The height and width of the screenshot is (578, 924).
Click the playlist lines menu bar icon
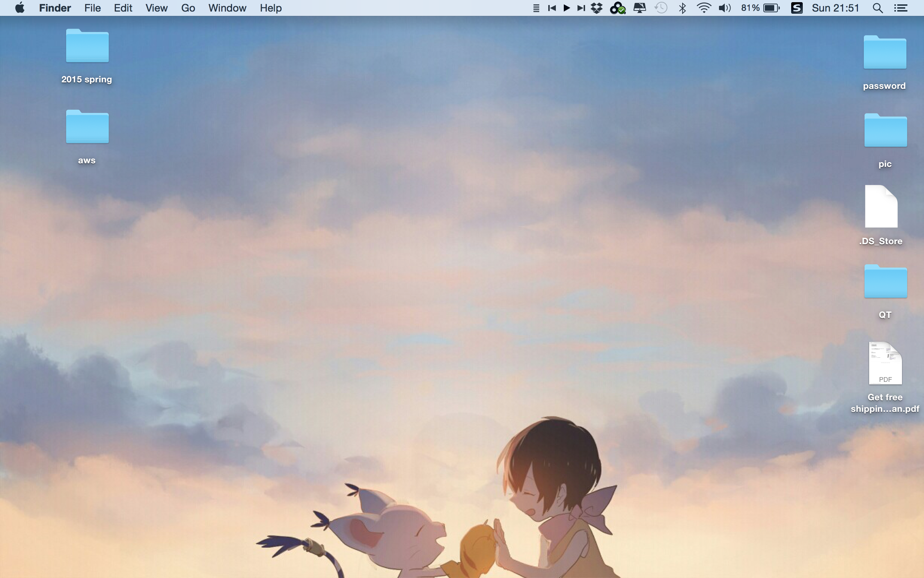[x=536, y=8]
